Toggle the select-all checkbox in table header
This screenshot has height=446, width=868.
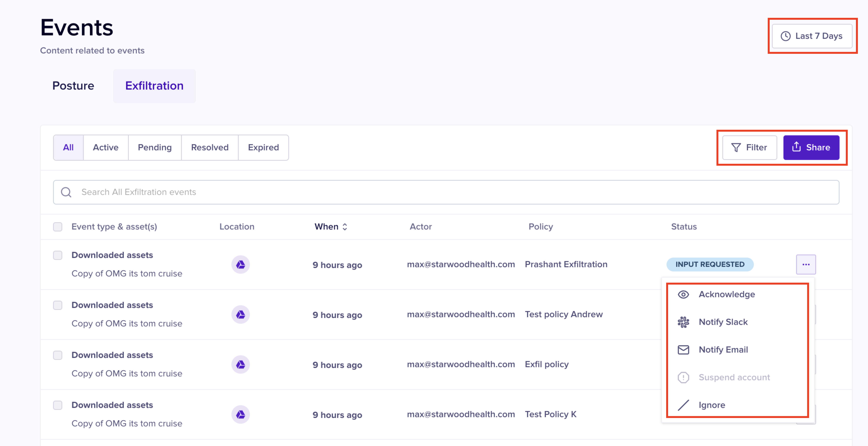pos(58,226)
